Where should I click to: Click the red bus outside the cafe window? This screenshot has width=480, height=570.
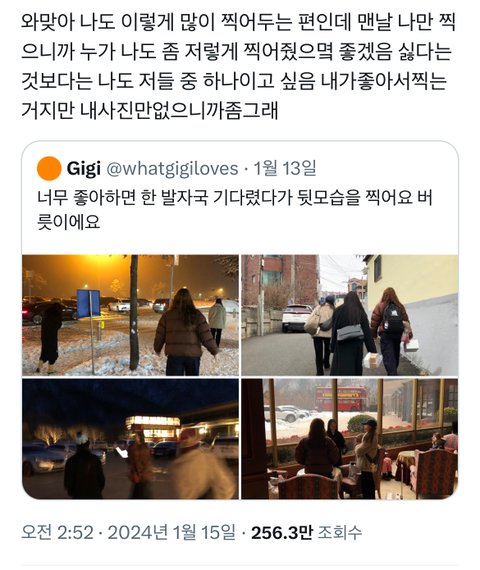[341, 399]
